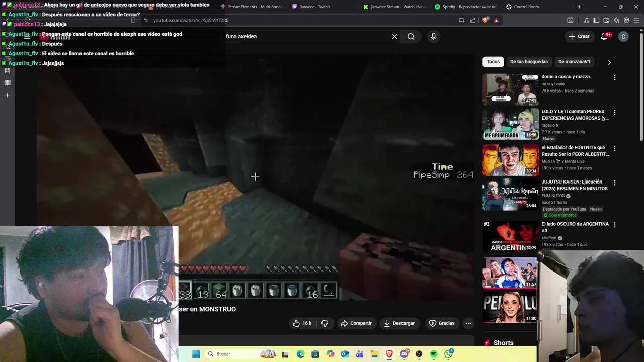The height and width of the screenshot is (362, 644).
Task: Open Brave Leo AI sparkle icon
Action: click(616, 20)
